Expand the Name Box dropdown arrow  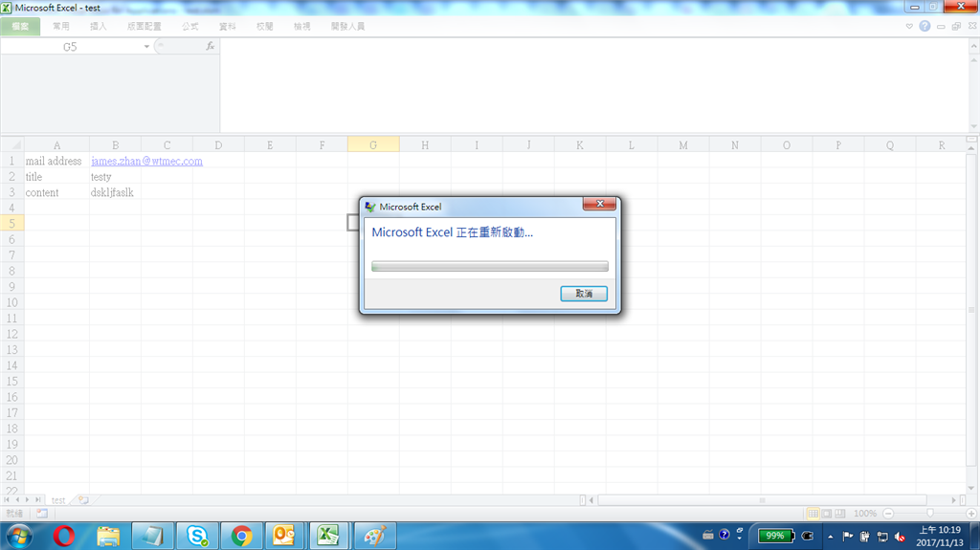(146, 47)
